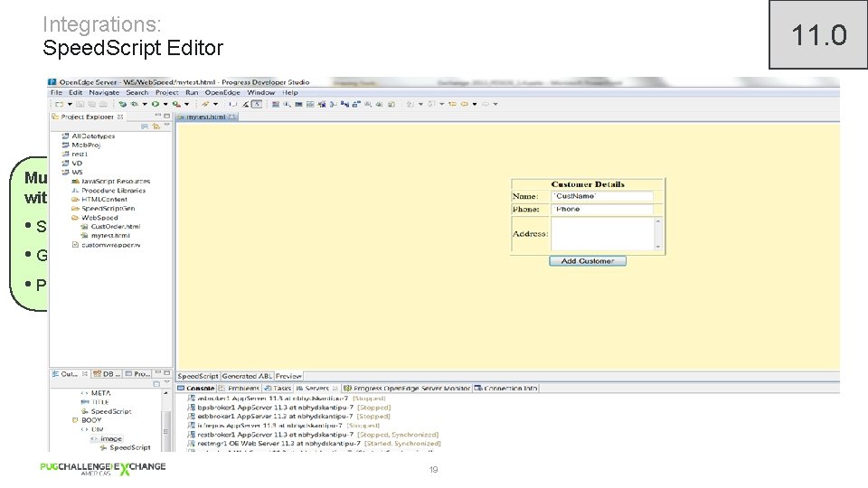Image resolution: width=868 pixels, height=488 pixels.
Task: Open Project Explorer view menu chevron
Action: click(x=166, y=125)
